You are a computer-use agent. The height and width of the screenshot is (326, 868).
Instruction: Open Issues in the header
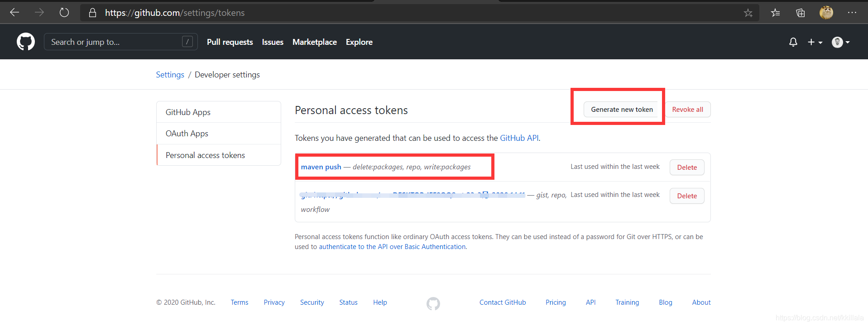(273, 42)
